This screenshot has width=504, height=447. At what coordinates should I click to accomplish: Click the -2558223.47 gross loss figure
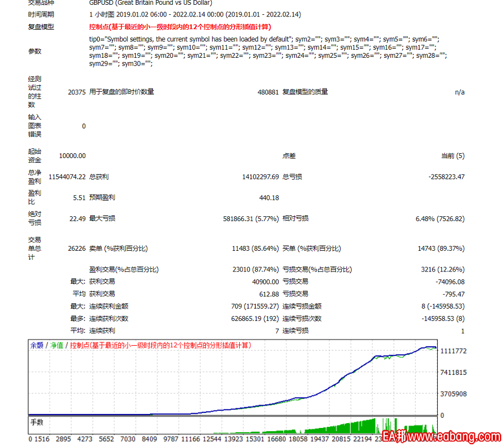click(x=446, y=177)
